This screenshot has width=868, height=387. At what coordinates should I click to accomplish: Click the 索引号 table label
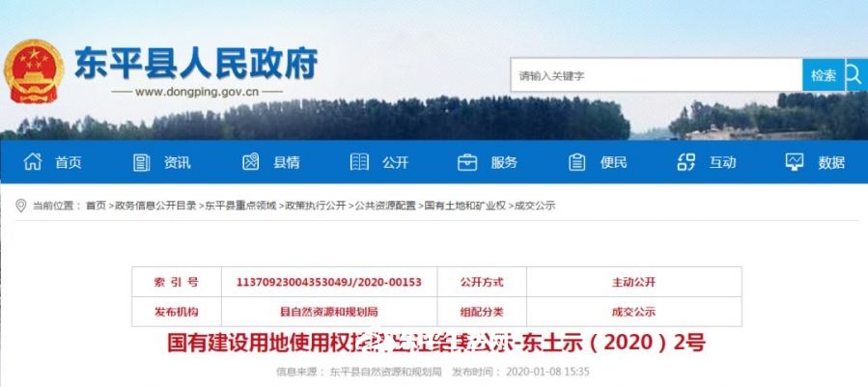(x=176, y=282)
